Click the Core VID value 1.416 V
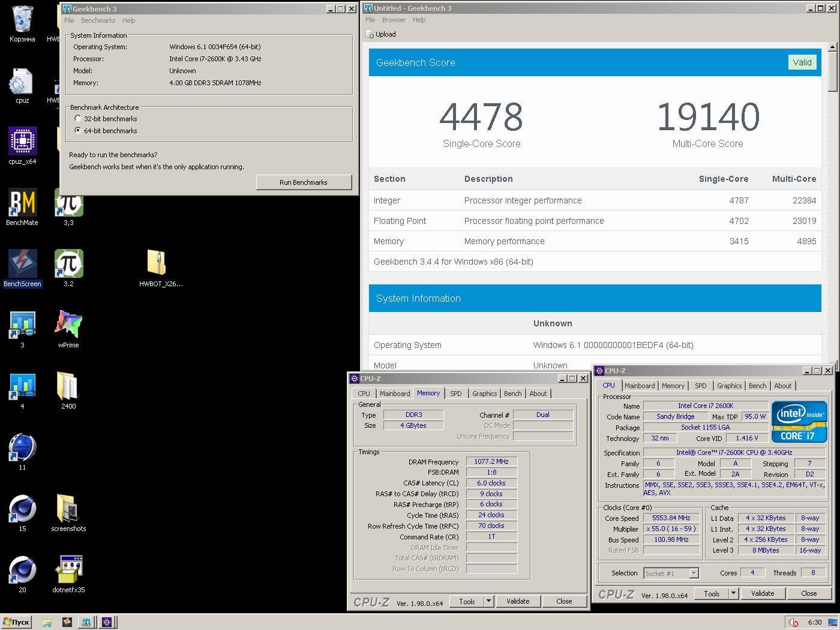 [x=746, y=438]
